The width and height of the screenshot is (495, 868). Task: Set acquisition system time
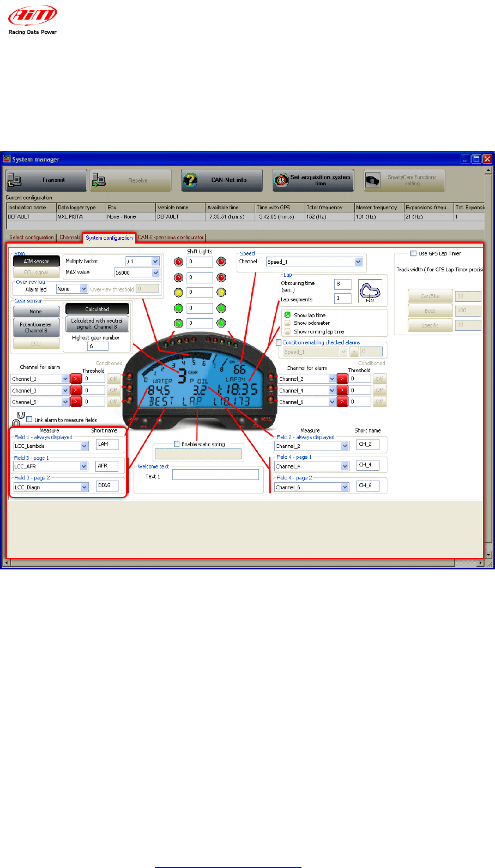pos(313,180)
